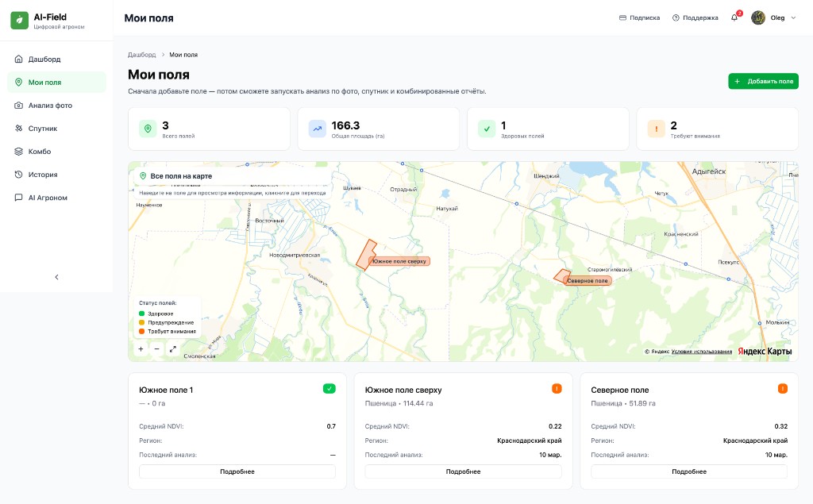
Task: Collapse the left sidebar with chevron
Action: click(x=56, y=277)
